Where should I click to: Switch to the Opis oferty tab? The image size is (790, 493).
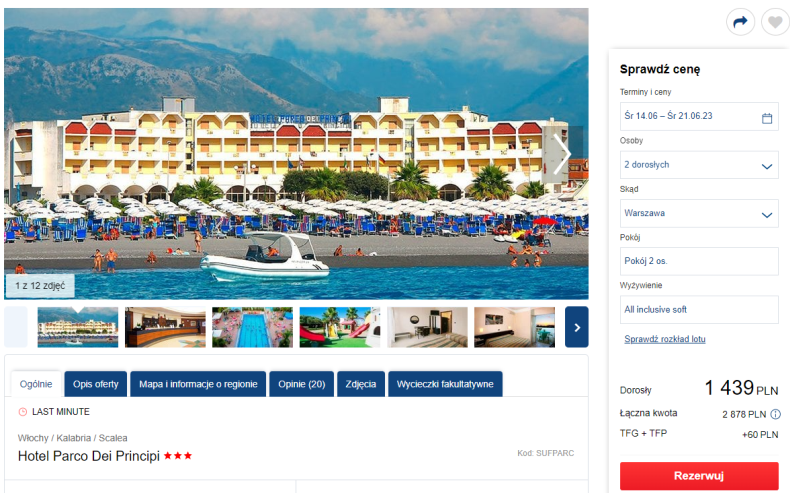pyautogui.click(x=96, y=384)
